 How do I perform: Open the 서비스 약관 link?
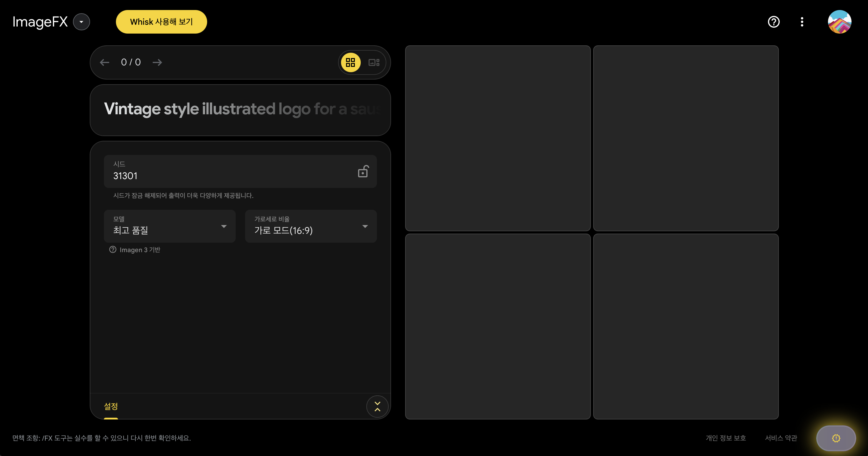point(781,438)
